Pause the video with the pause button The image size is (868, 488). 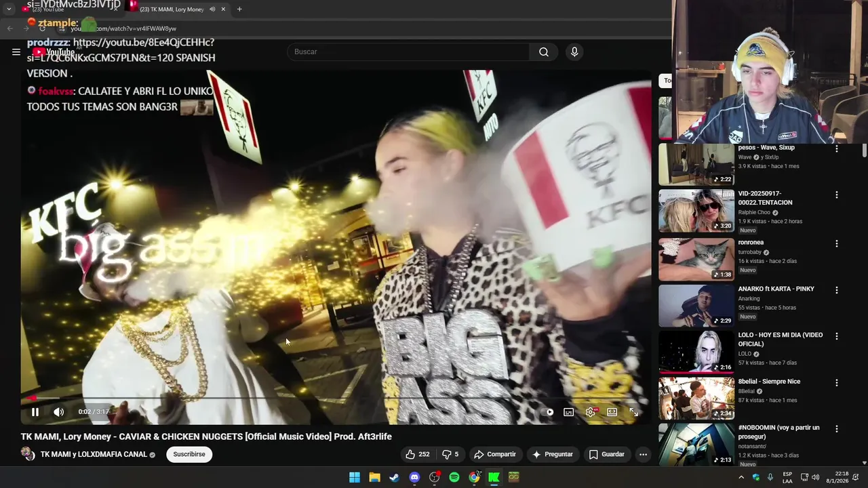point(35,412)
